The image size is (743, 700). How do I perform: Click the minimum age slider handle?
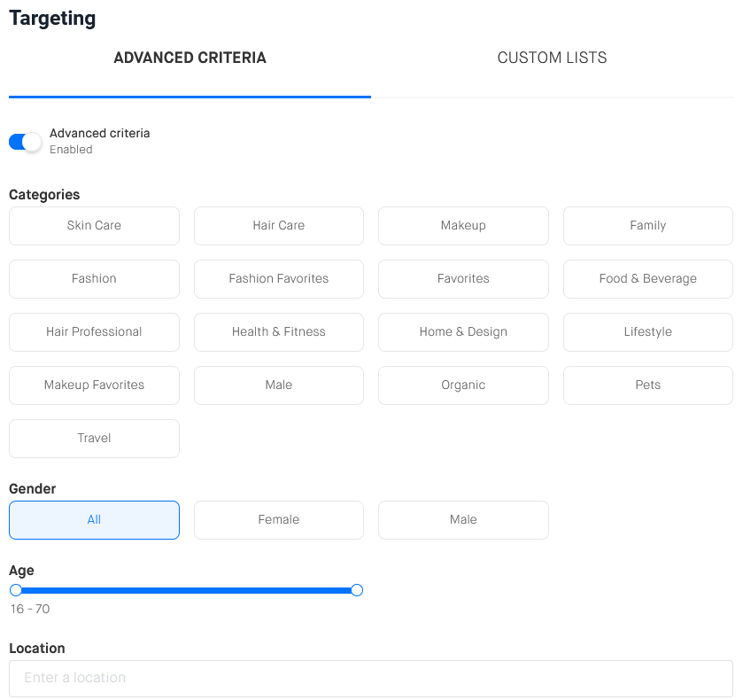(x=16, y=590)
